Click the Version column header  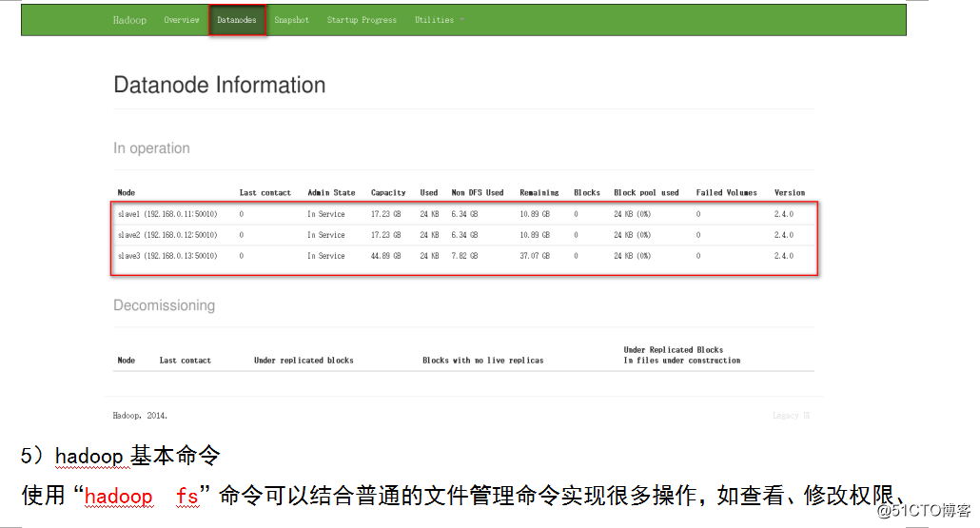(x=790, y=192)
